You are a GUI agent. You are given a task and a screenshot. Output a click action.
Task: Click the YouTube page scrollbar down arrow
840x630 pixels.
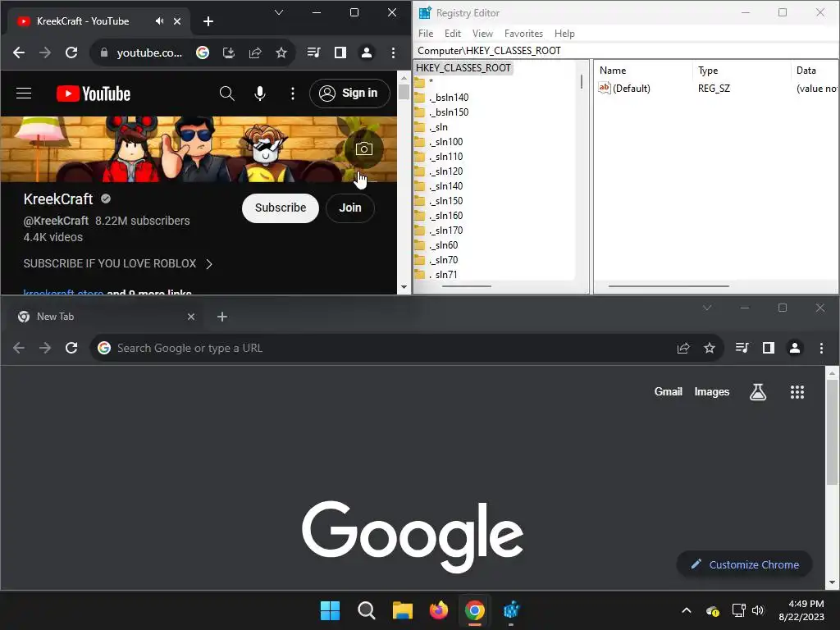pos(404,287)
